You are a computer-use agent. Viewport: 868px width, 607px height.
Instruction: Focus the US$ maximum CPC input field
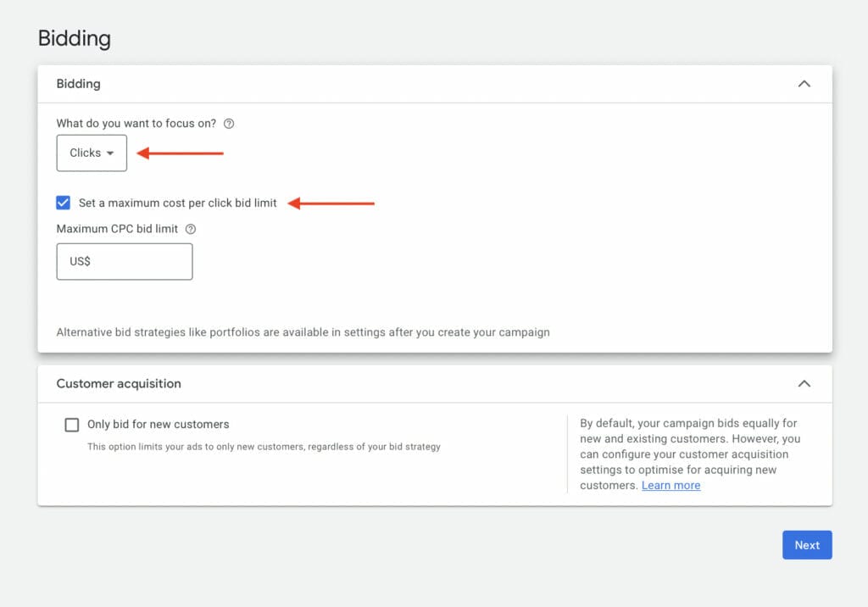(125, 261)
